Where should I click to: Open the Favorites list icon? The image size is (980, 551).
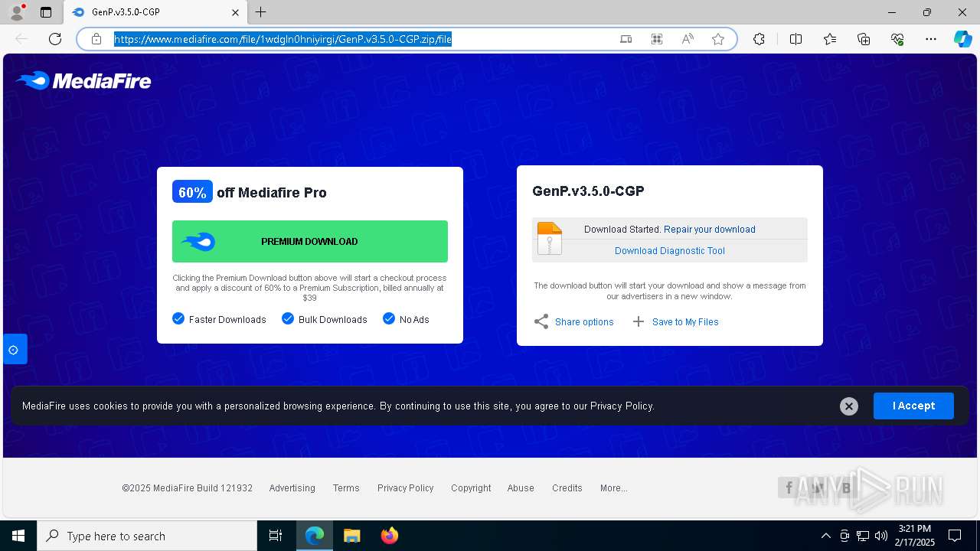[x=830, y=39]
